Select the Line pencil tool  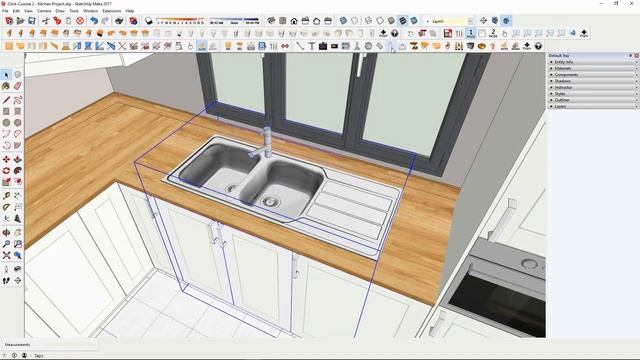point(6,100)
